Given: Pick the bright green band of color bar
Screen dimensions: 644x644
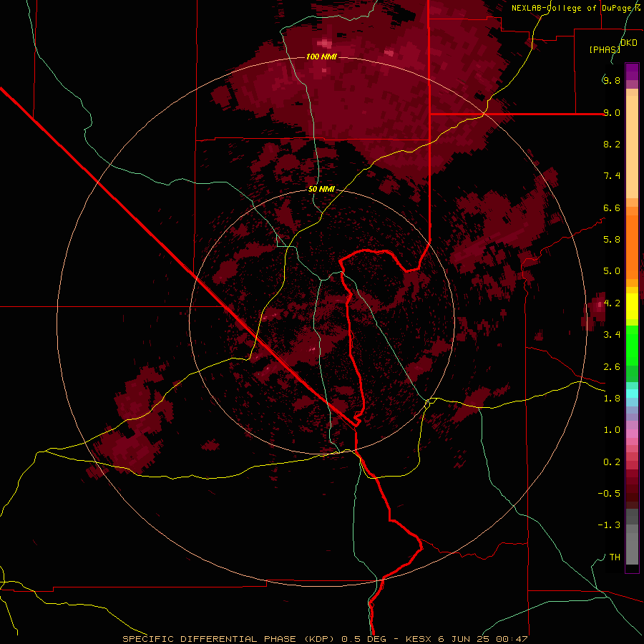Looking at the screenshot, I should pyautogui.click(x=632, y=345).
